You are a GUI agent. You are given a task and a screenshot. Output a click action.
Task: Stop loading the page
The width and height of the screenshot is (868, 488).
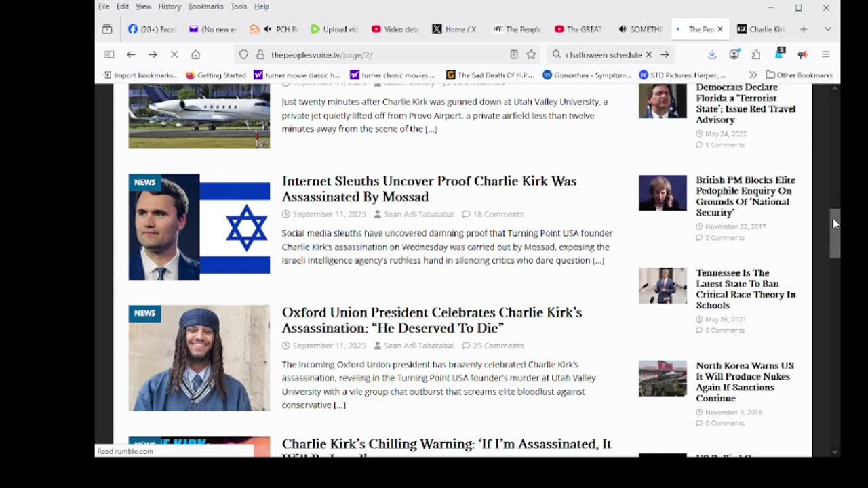pos(174,54)
